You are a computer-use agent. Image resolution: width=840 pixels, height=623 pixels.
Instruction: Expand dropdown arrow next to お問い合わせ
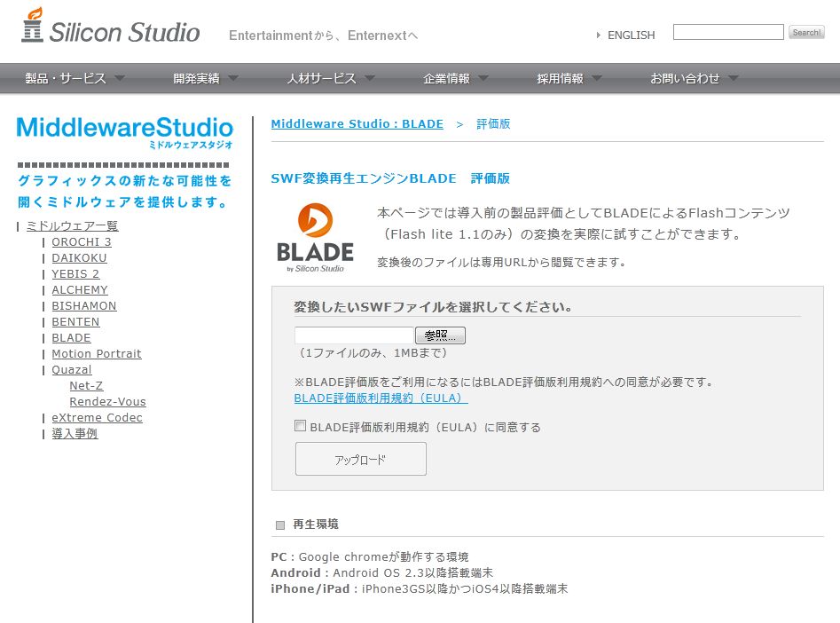click(734, 78)
